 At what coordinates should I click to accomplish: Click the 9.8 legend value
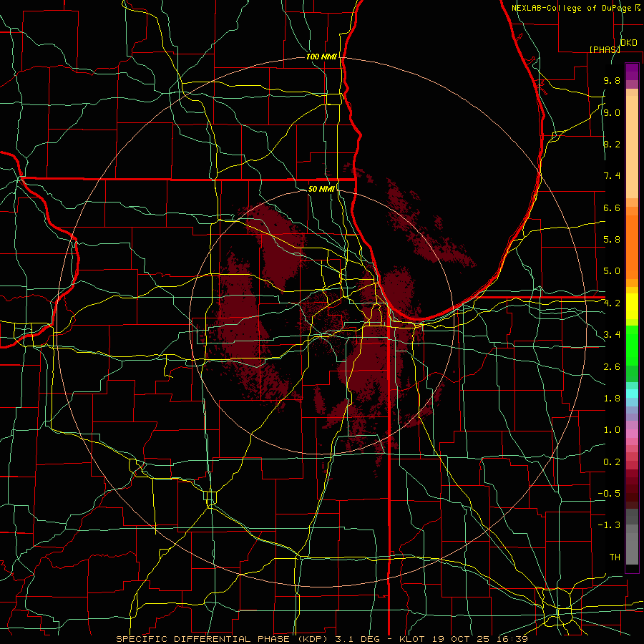[x=612, y=80]
